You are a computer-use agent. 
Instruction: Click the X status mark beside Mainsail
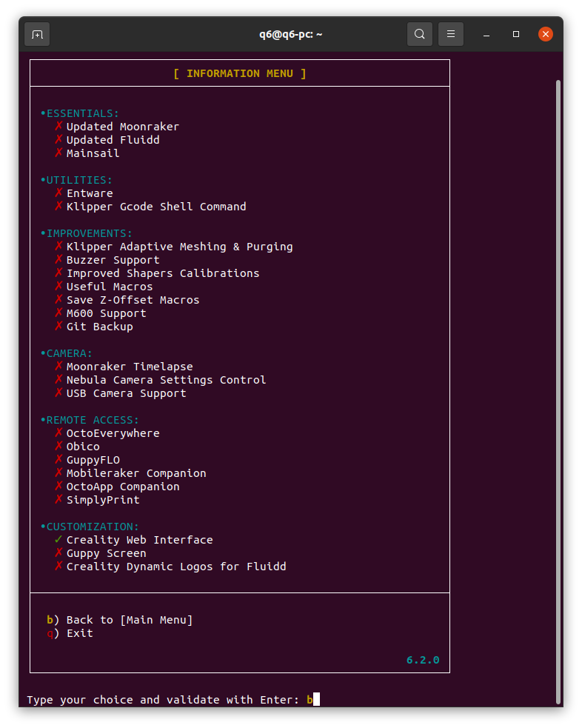[x=59, y=153]
